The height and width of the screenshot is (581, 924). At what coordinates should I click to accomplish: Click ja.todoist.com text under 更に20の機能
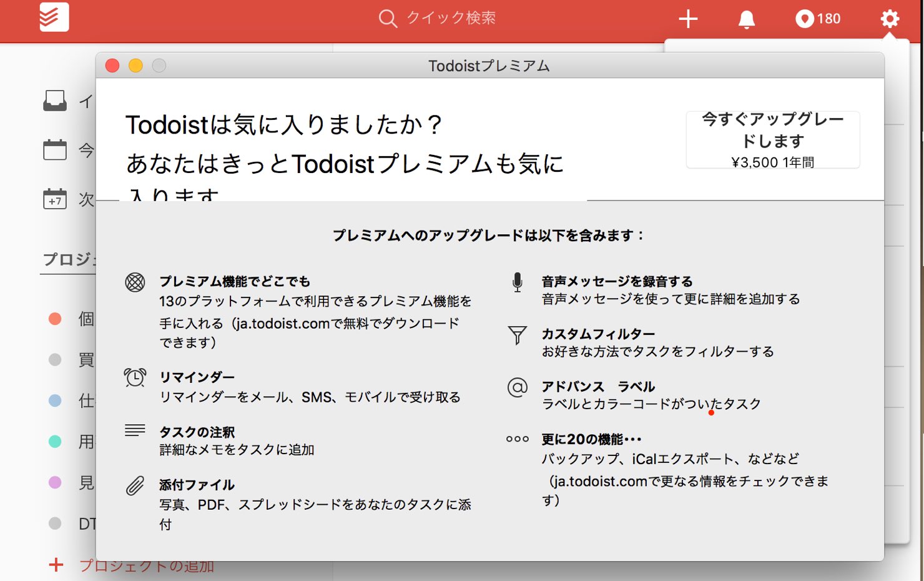coord(601,481)
